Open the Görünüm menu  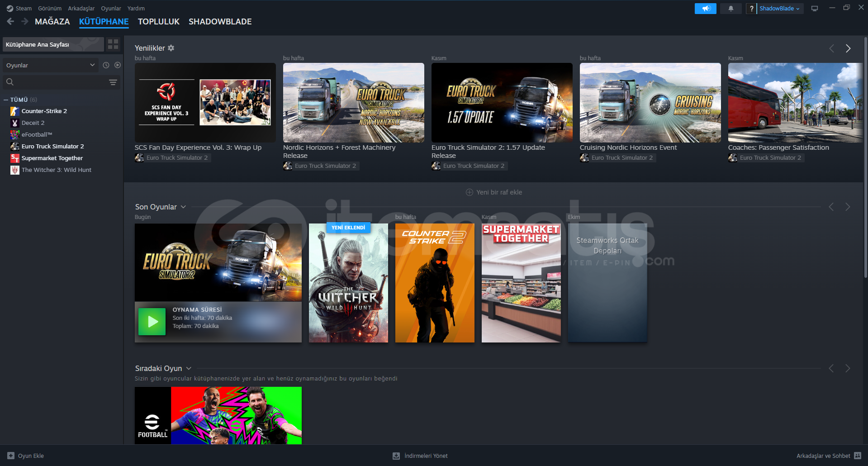[50, 9]
